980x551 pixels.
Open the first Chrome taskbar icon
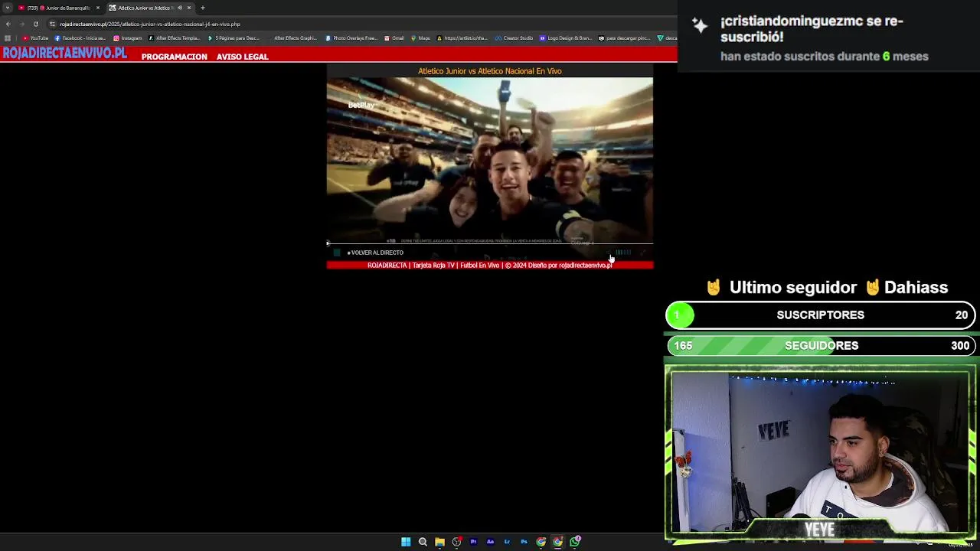pos(541,542)
